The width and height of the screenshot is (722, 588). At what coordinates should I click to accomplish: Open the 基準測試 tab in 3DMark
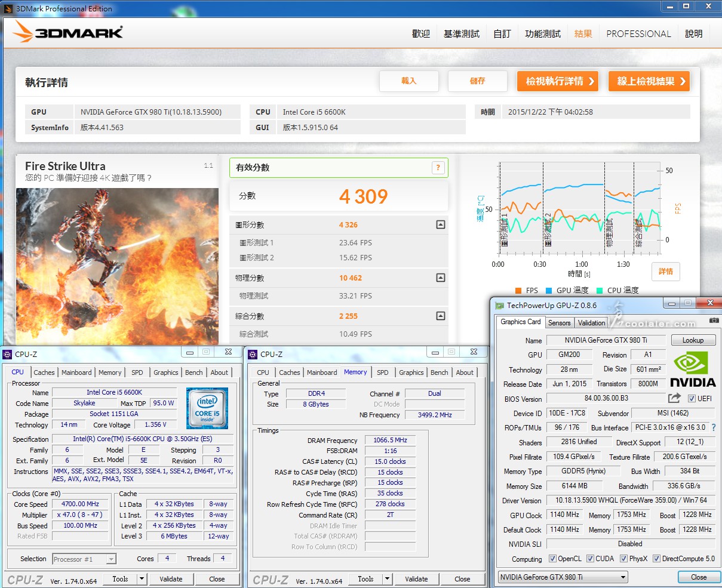coord(462,34)
